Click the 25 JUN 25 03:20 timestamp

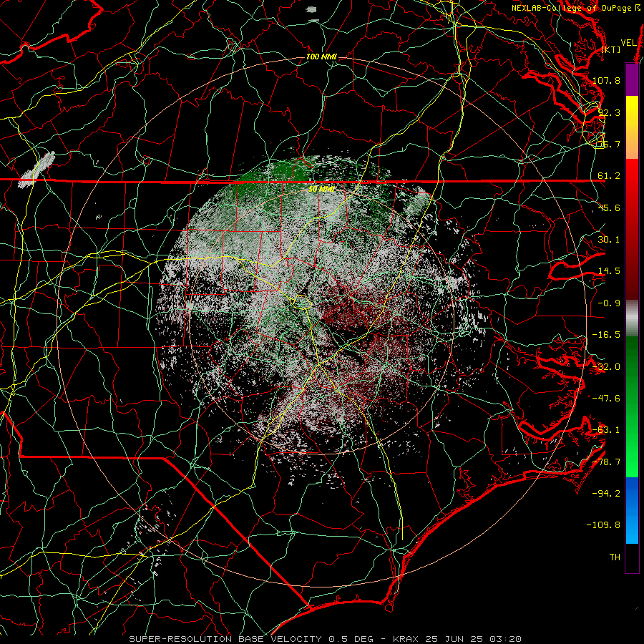point(474,639)
